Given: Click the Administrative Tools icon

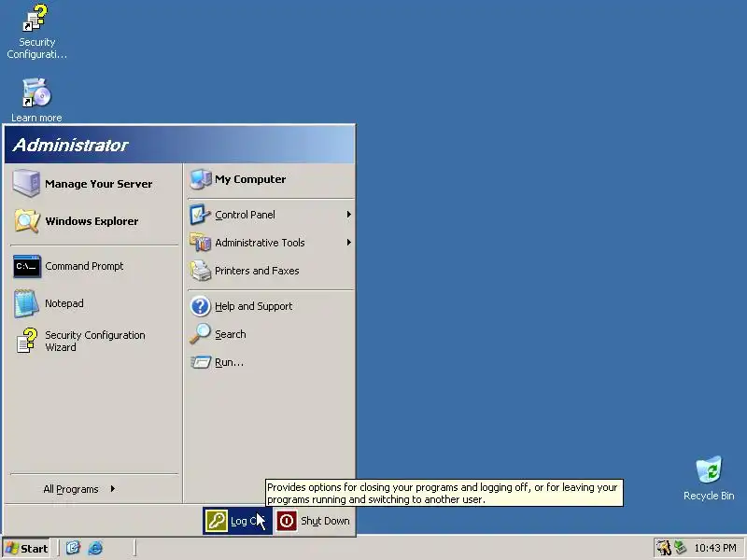Looking at the screenshot, I should 200,243.
